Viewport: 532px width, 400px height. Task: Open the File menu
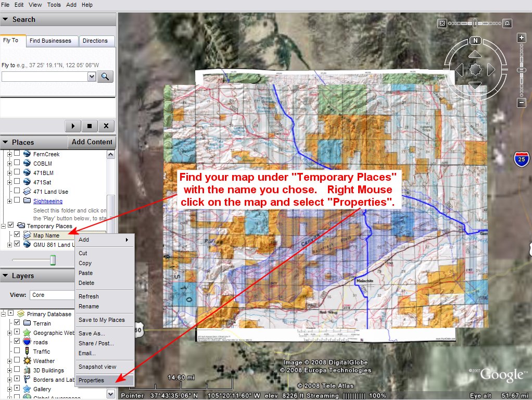(x=5, y=5)
